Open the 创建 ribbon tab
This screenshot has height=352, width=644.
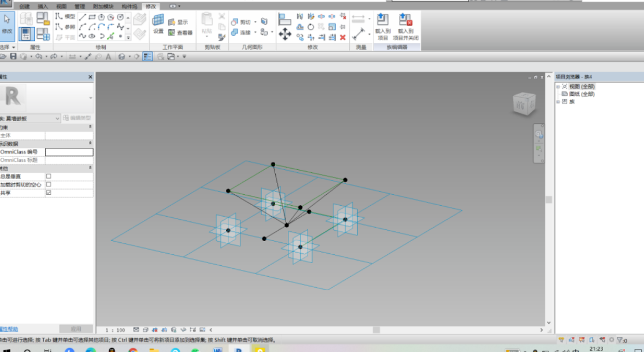tap(24, 6)
